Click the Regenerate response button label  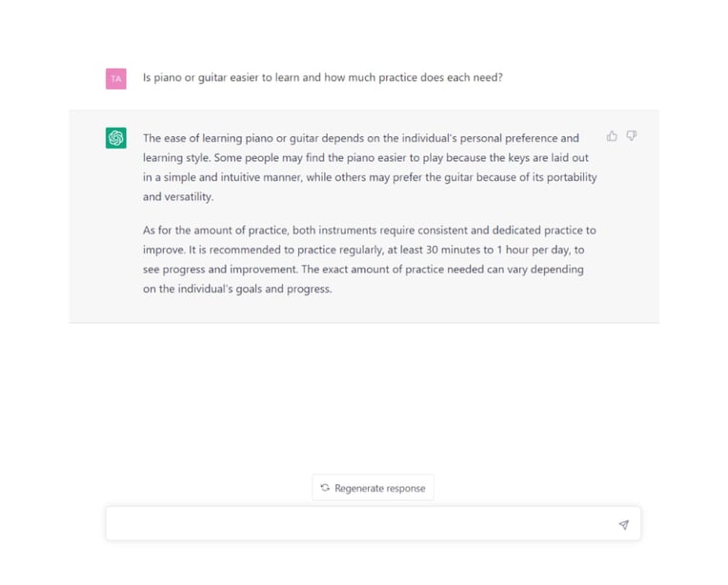[x=380, y=489]
